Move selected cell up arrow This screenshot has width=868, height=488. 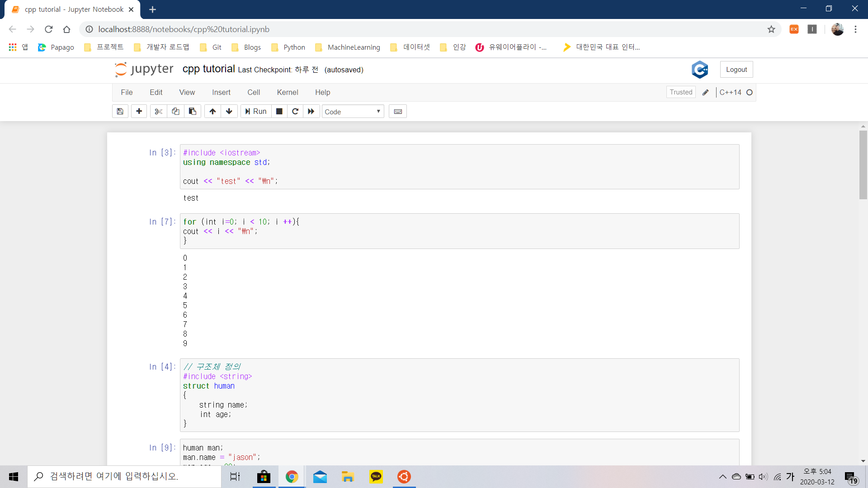[212, 111]
